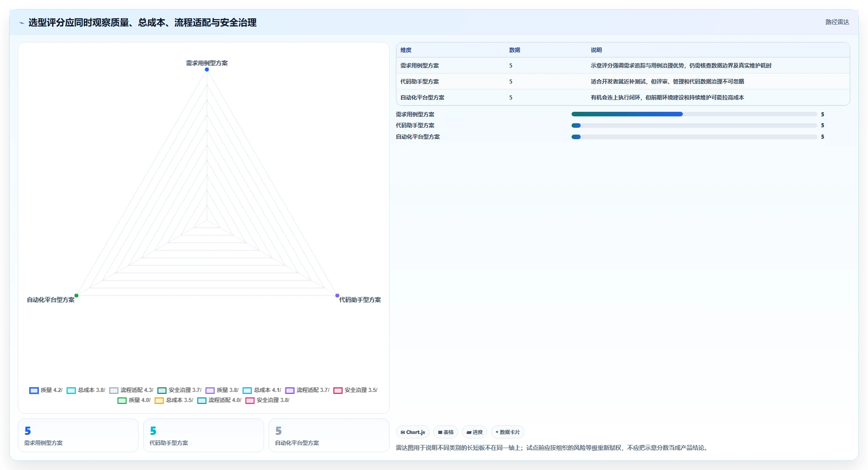Click the radar axis label 需求用例型方案 at top
Viewport: 868px width, 470px height.
point(207,63)
